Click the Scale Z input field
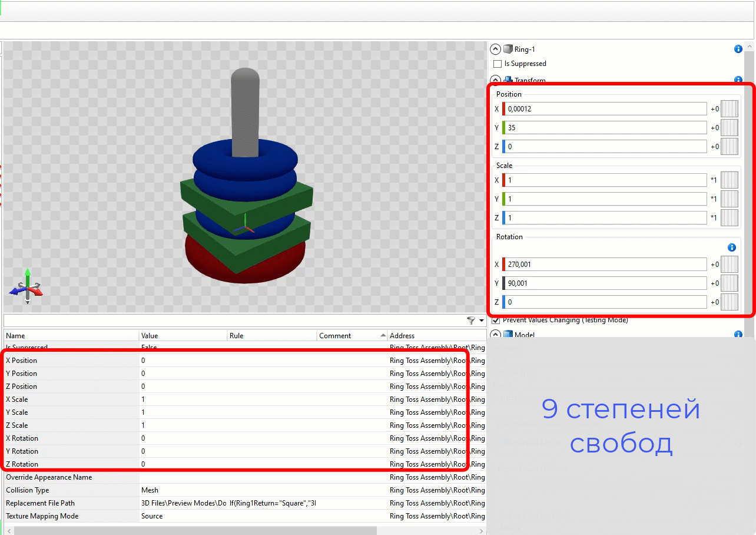This screenshot has height=535, width=756. tap(605, 217)
